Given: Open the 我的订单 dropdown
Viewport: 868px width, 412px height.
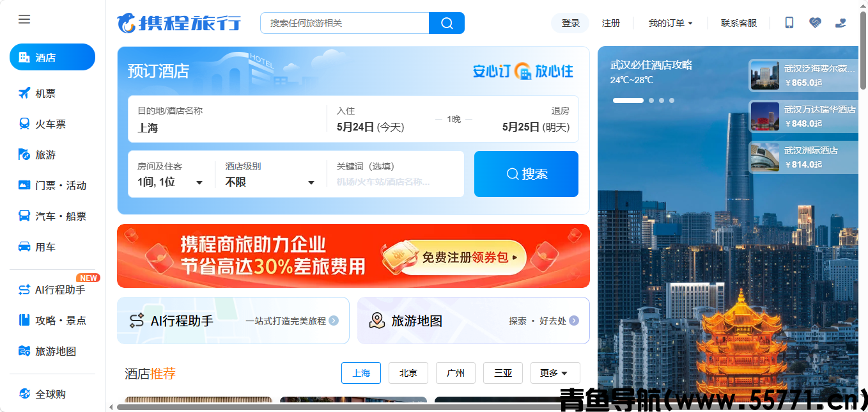Looking at the screenshot, I should (670, 23).
